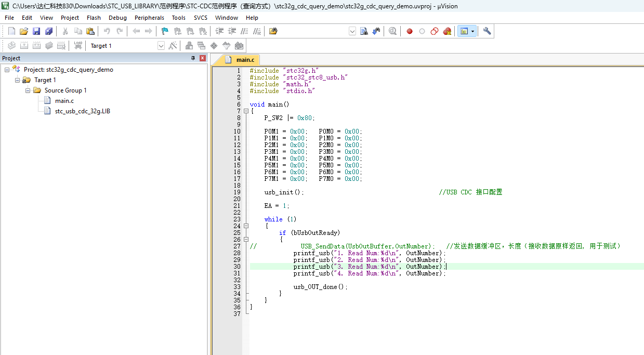Open the Configuration wrench icon
The image size is (644, 355).
tap(487, 31)
